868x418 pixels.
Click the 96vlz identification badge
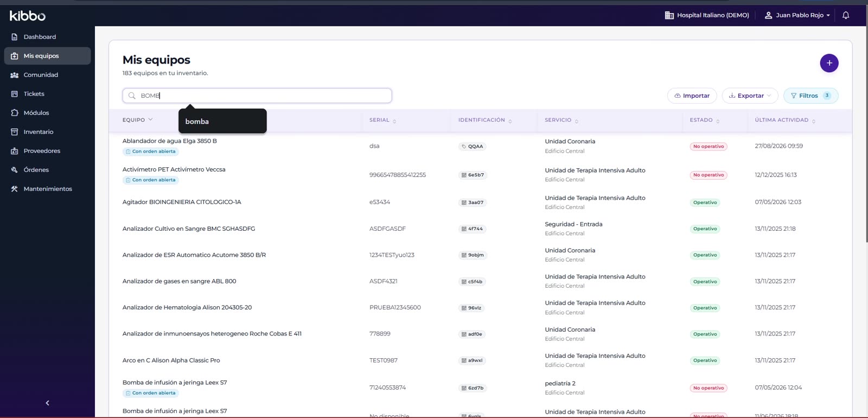(x=472, y=308)
